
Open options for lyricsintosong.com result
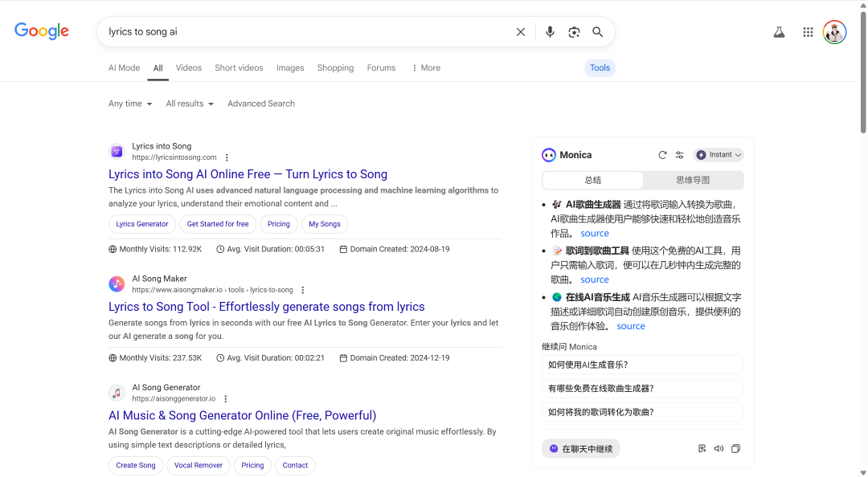click(x=227, y=157)
